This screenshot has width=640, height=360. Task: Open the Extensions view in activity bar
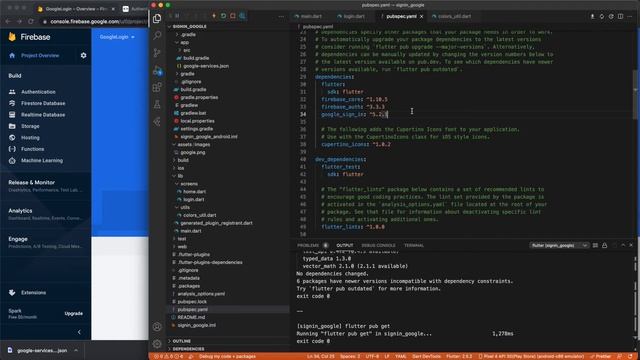(157, 87)
